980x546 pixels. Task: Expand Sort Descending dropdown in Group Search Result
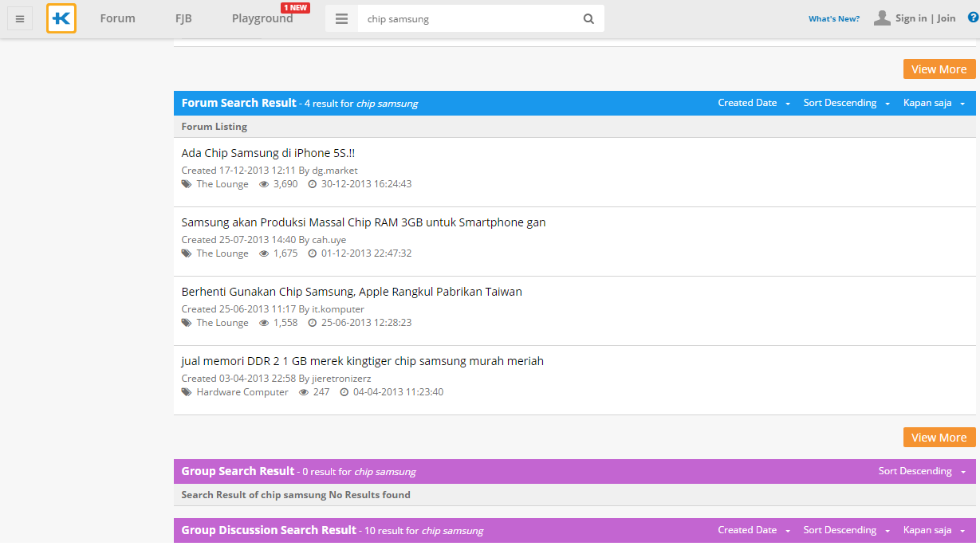[922, 471]
